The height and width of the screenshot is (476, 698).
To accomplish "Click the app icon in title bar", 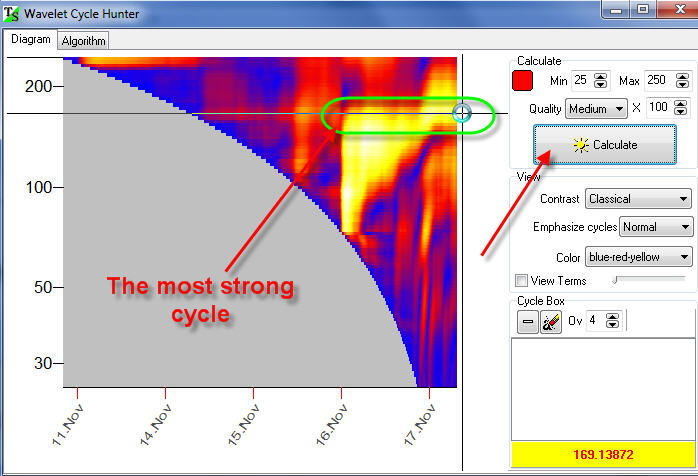I will [x=12, y=13].
